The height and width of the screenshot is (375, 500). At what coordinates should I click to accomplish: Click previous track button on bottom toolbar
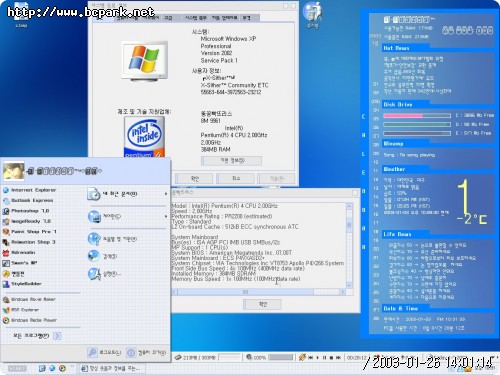[310, 357]
